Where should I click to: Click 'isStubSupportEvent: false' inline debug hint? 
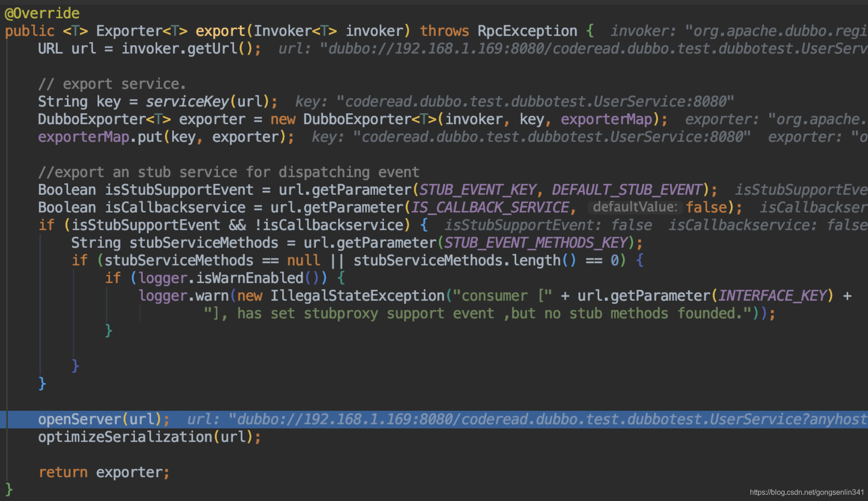(x=548, y=225)
